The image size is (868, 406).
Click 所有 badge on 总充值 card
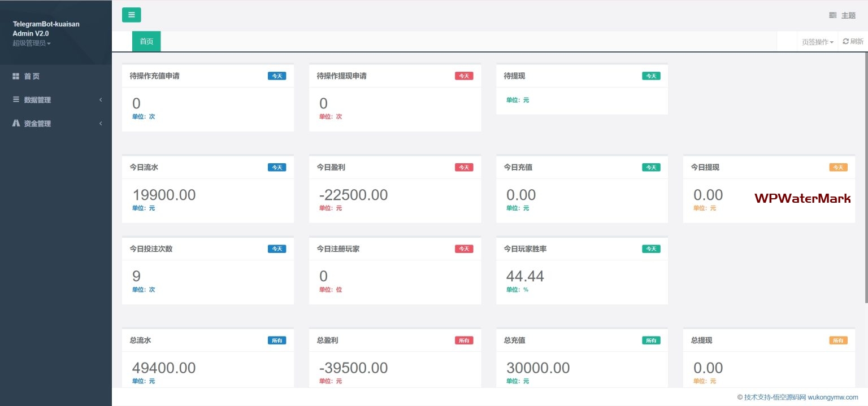point(651,340)
